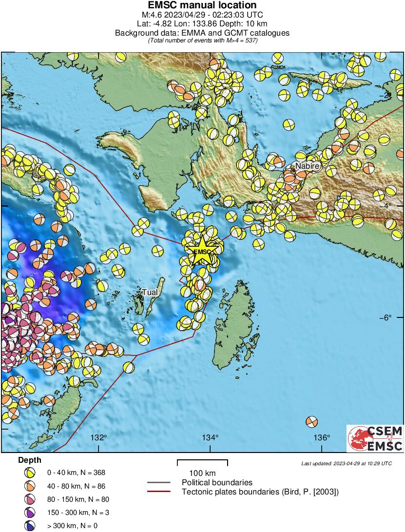Click the "0 - 40 km, N = 368" legend text
This screenshot has width=405, height=532.
point(76,473)
